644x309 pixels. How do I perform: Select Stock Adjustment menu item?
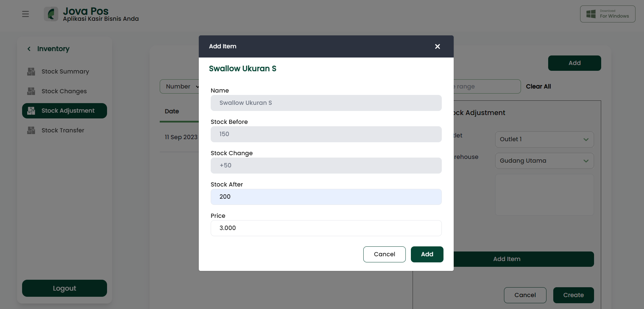pos(65,111)
